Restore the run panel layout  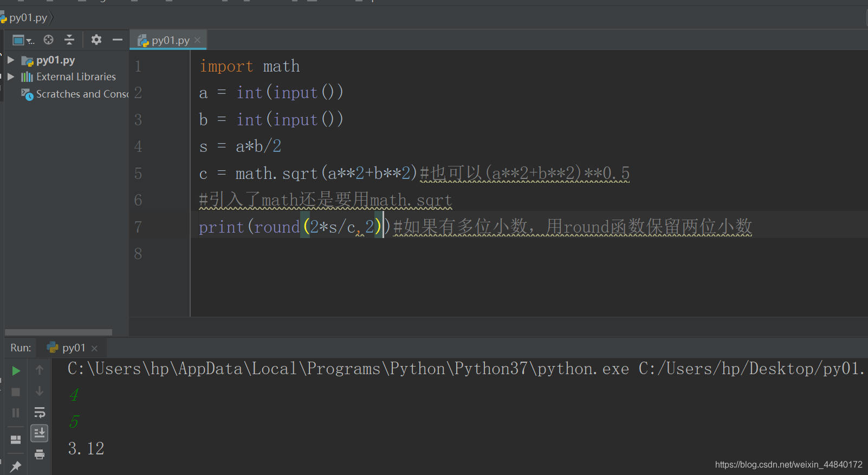16,440
